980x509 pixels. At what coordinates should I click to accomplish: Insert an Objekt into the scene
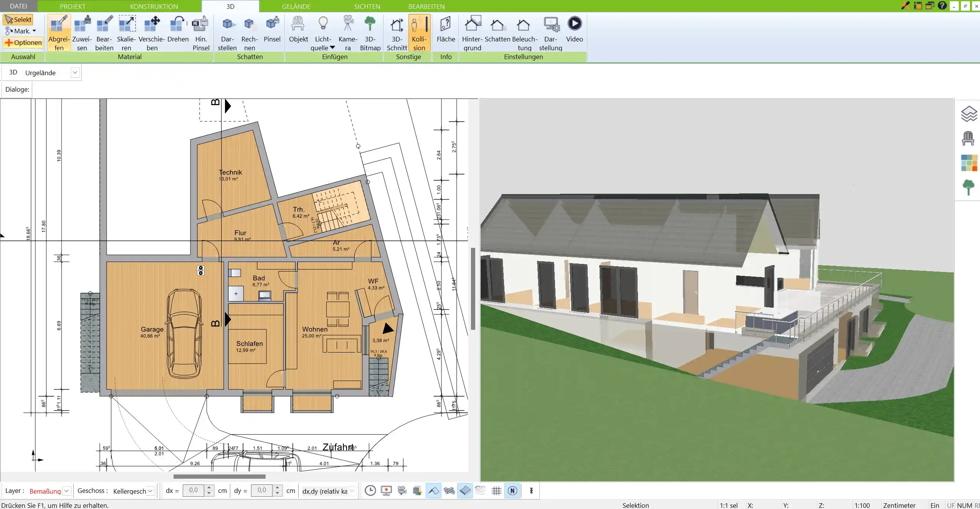click(x=298, y=33)
